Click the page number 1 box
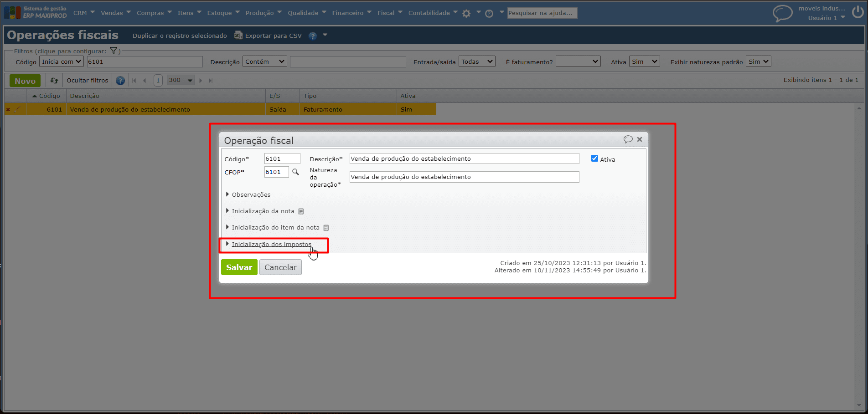Screen dimensions: 868x414 coord(158,81)
